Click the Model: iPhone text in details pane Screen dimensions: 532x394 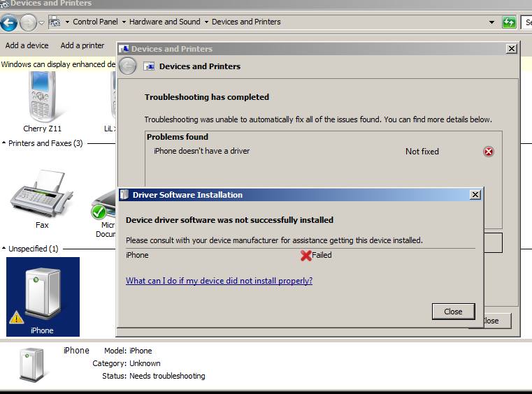(128, 351)
